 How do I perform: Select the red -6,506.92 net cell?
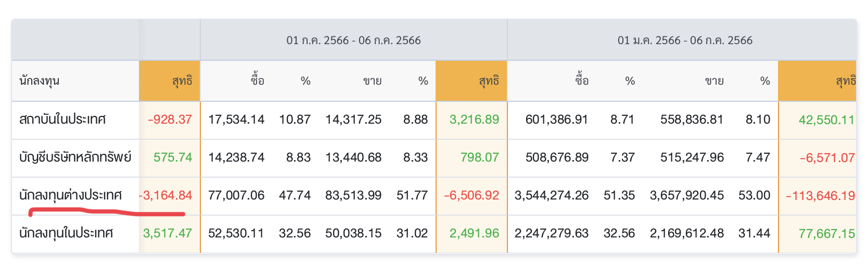pyautogui.click(x=471, y=195)
